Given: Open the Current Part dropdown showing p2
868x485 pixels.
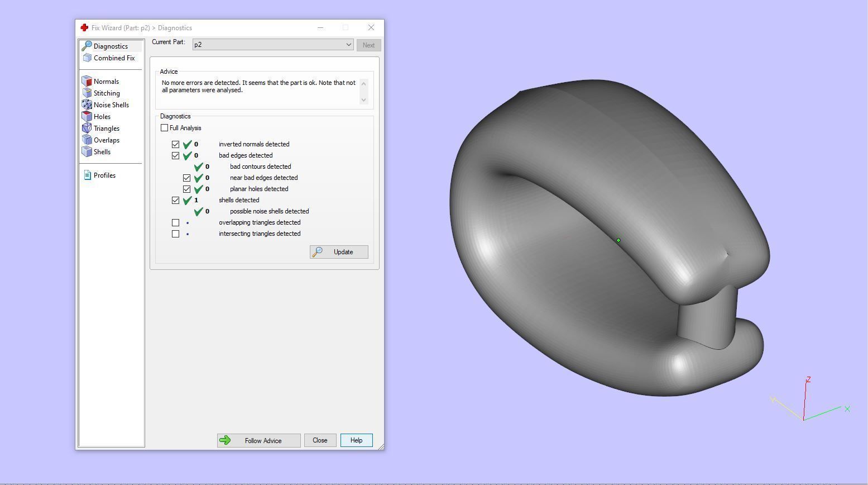Looking at the screenshot, I should (273, 45).
